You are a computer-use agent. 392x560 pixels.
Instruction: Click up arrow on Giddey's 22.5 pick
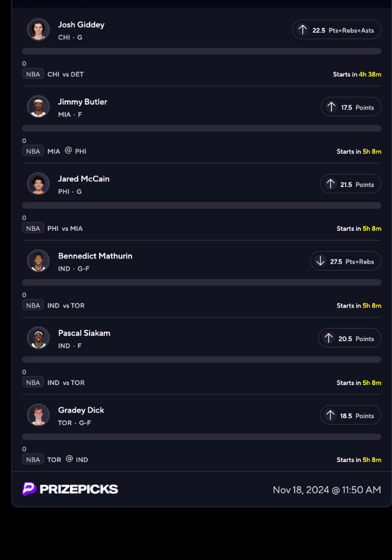point(302,30)
